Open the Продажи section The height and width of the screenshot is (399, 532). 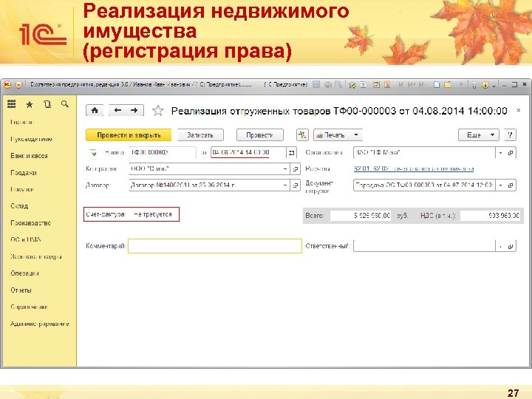click(x=24, y=173)
